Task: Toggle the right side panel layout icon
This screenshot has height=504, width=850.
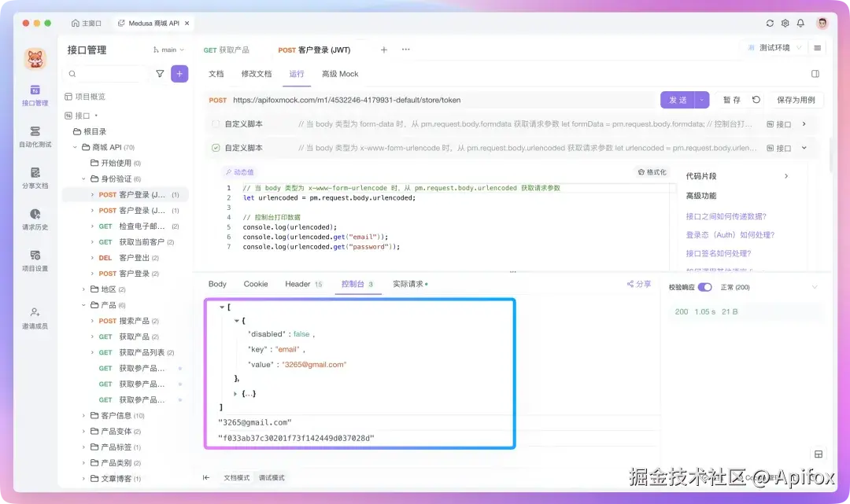Action: (815, 74)
